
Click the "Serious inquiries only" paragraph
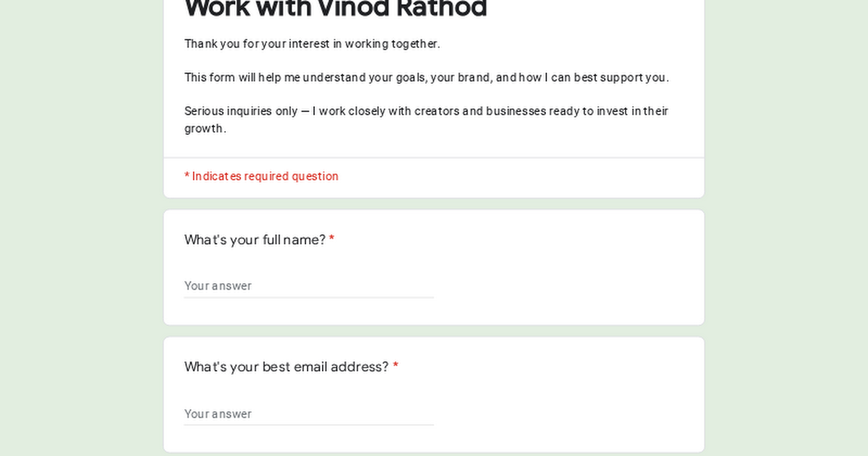[426, 111]
